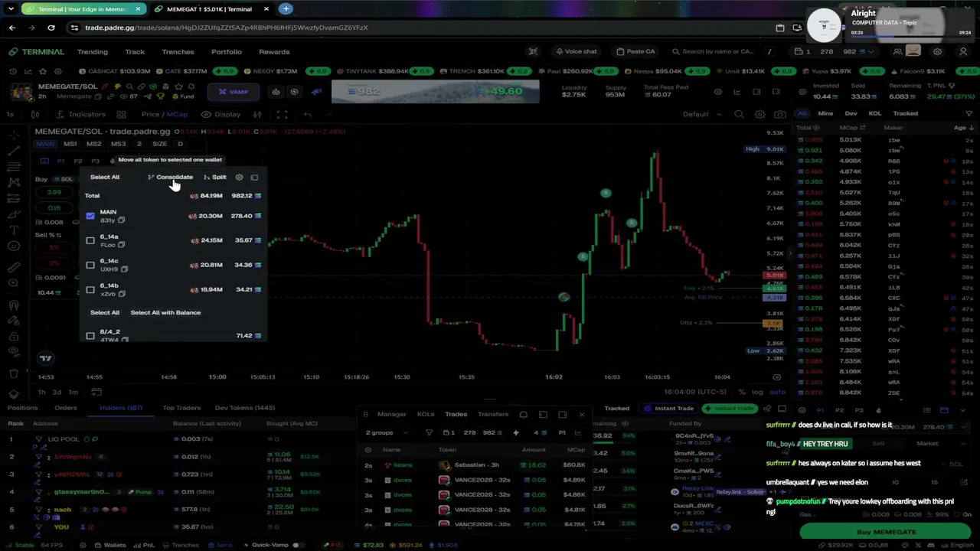
Task: Open the user profile icon
Action: 963,51
